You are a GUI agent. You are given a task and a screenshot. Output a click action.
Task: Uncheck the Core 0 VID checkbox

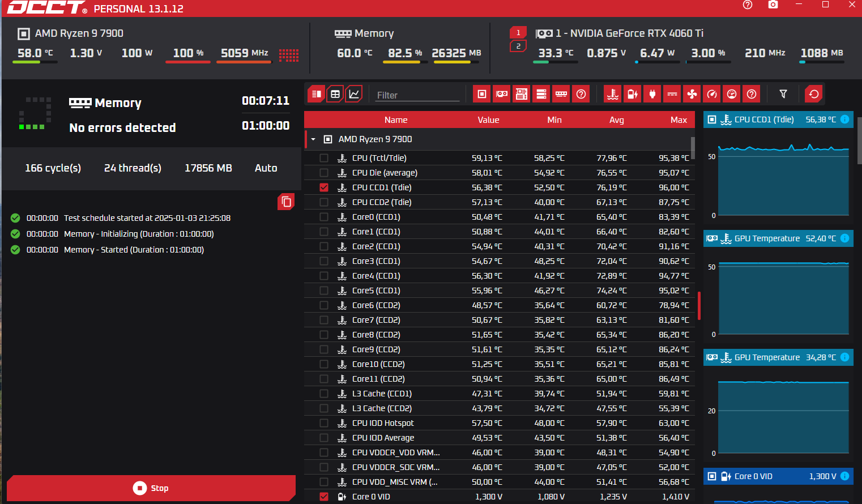click(324, 497)
